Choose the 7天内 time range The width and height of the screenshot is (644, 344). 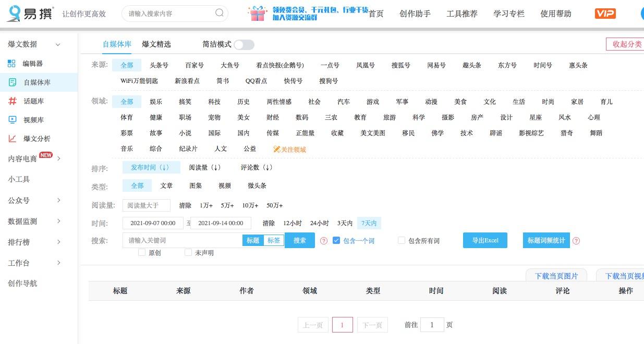click(369, 223)
